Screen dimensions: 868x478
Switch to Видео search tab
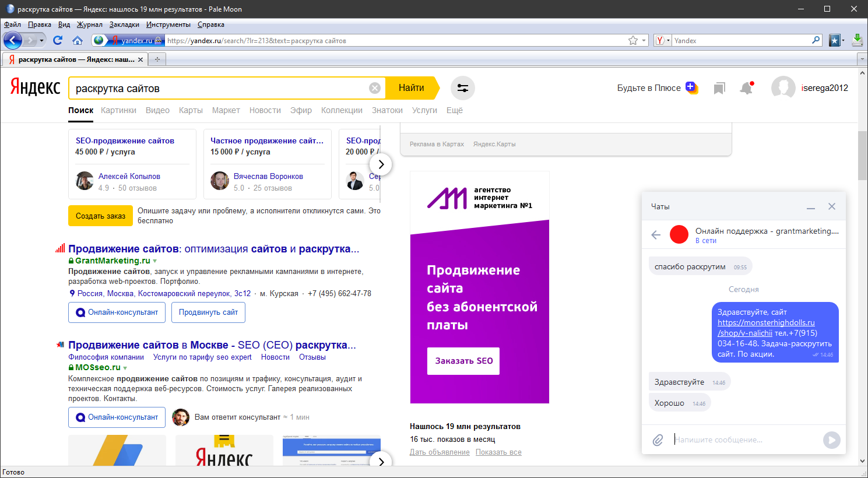[157, 110]
